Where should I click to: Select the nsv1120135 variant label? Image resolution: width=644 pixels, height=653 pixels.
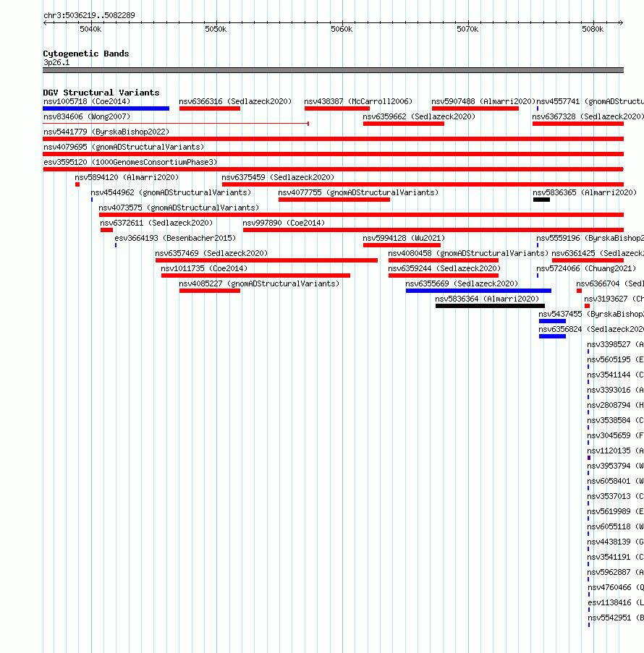pos(615,451)
